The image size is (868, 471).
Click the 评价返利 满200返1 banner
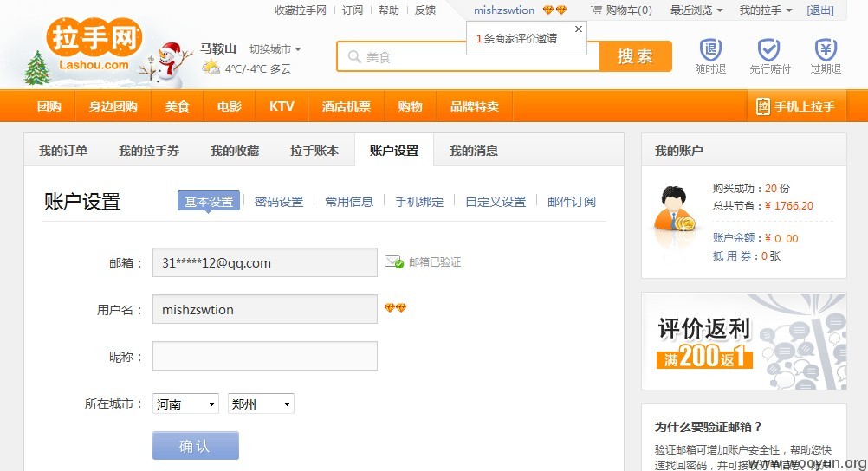743,341
